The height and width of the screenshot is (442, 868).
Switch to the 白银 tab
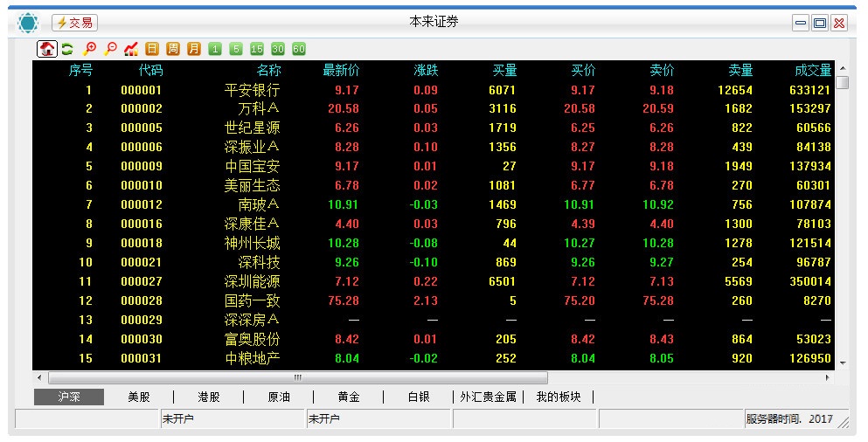pos(419,397)
